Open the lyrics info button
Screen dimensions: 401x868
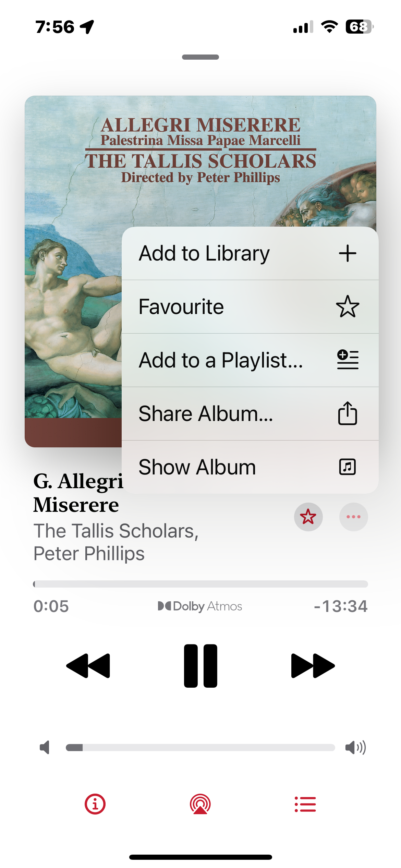(95, 804)
